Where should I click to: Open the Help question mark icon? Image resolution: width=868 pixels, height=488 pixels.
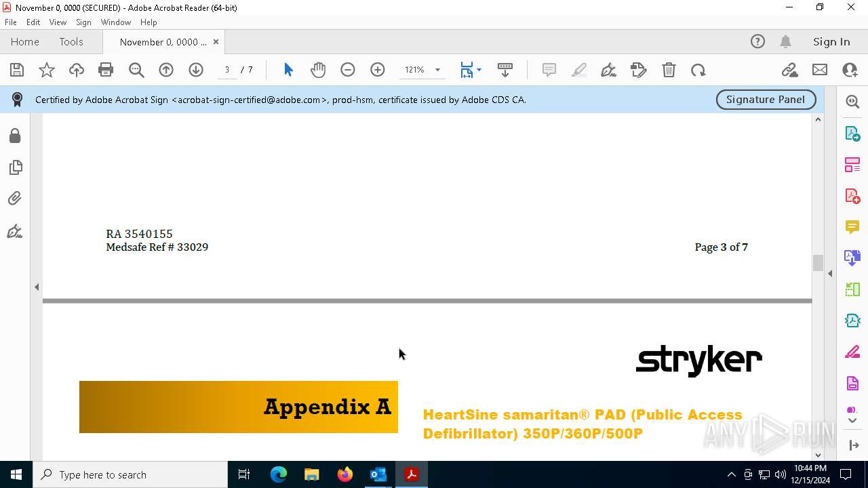757,41
